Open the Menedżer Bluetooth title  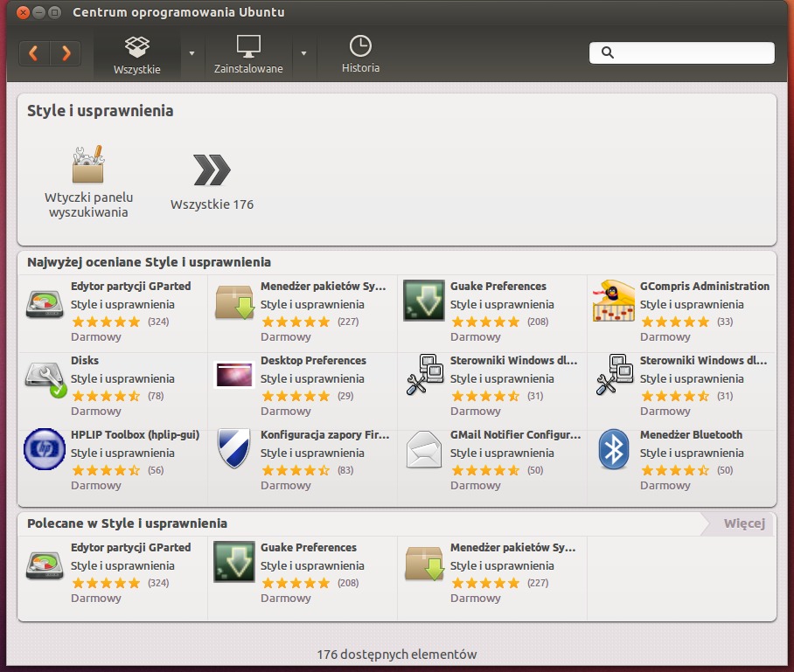tap(691, 434)
